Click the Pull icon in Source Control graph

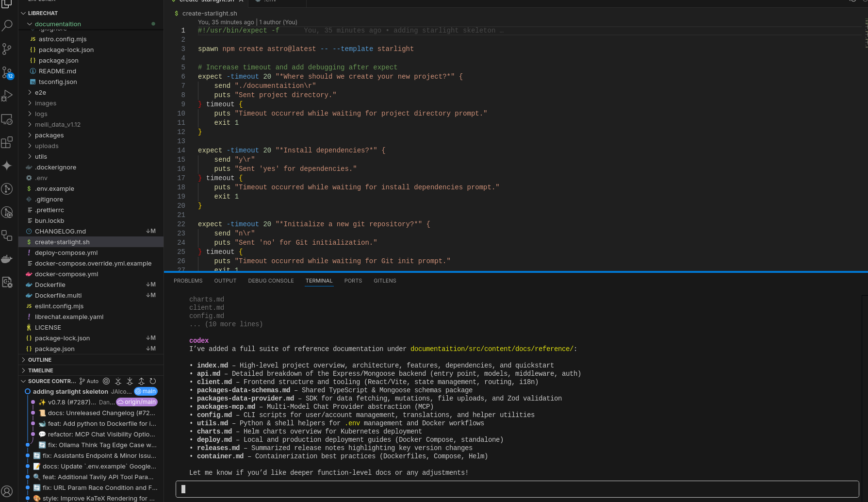click(x=130, y=381)
